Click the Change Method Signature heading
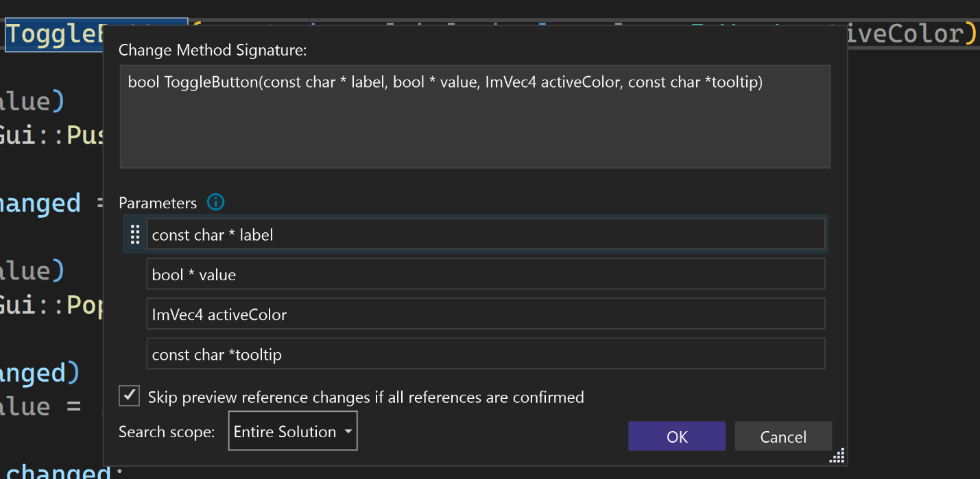 coord(213,50)
